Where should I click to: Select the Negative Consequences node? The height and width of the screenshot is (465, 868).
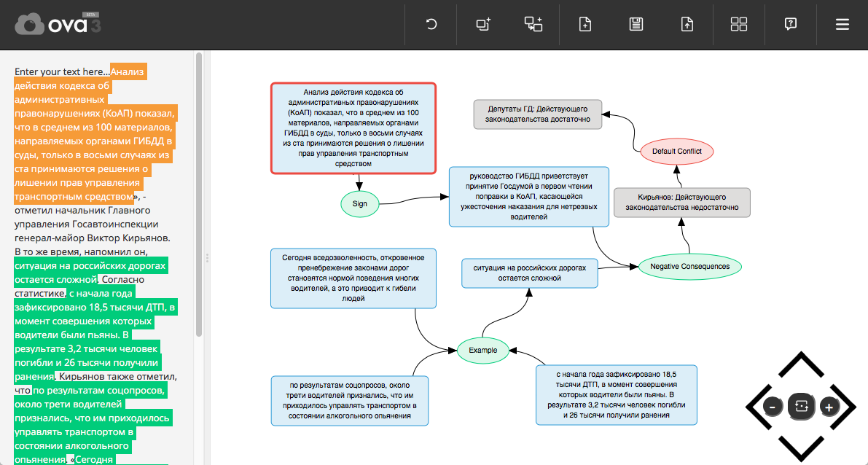pos(689,266)
